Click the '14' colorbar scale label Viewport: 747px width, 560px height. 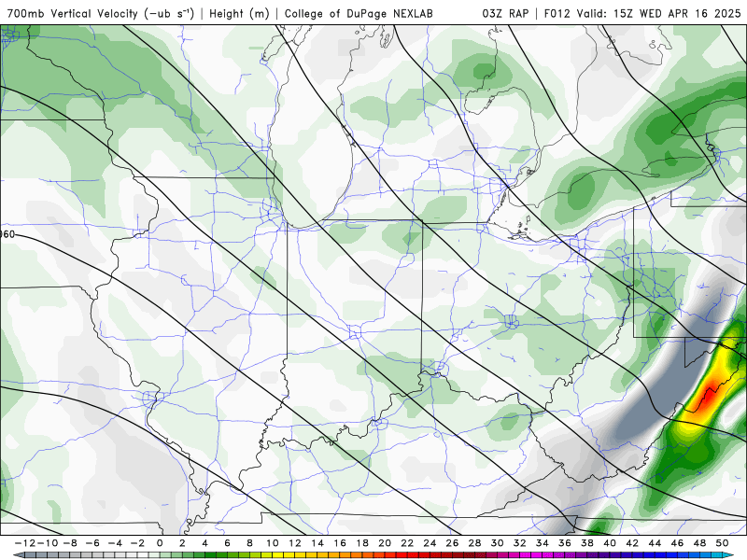point(317,543)
